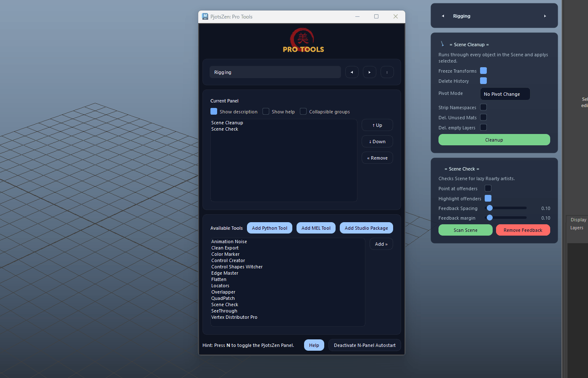Toggle Highlight offenders checkbox
Screen dimensions: 588x378
click(x=488, y=198)
